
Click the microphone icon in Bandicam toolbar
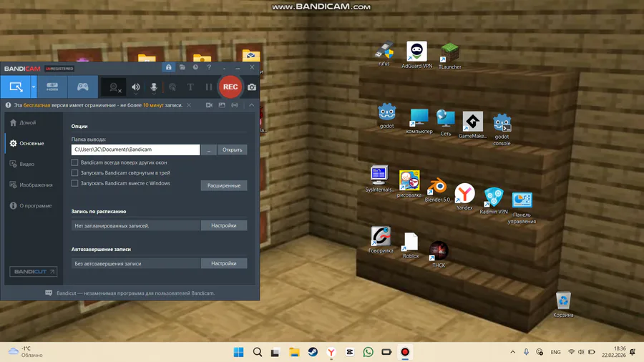tap(154, 86)
